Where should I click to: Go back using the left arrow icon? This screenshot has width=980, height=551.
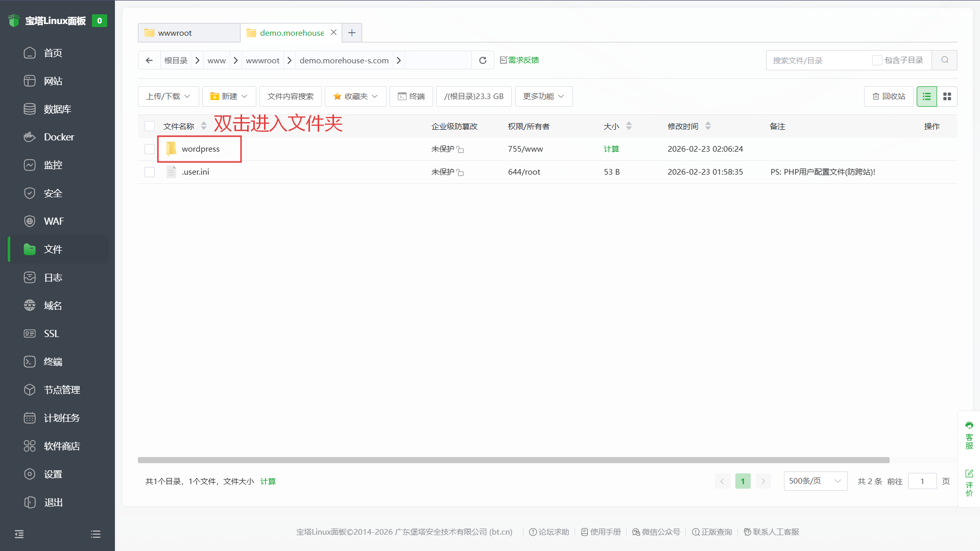click(x=149, y=60)
